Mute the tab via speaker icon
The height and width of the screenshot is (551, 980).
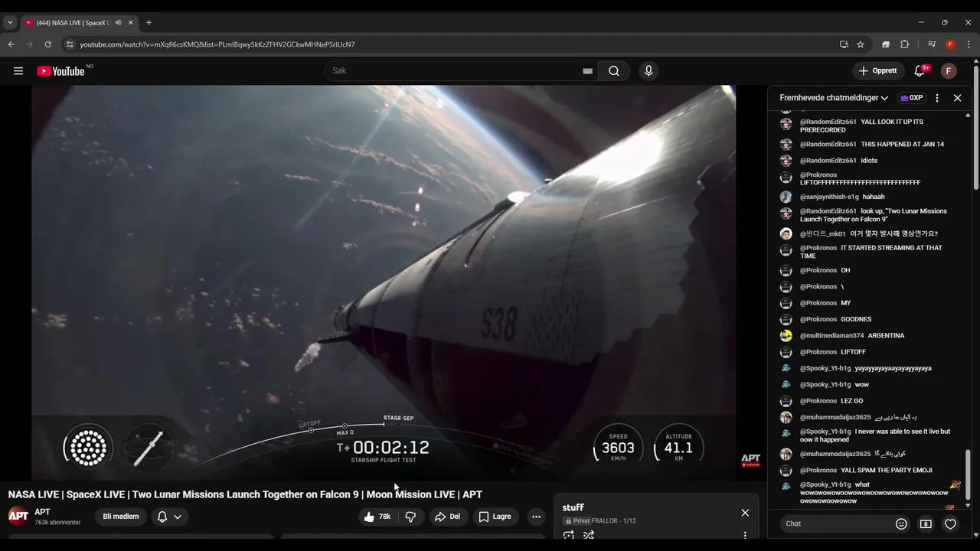tap(118, 23)
